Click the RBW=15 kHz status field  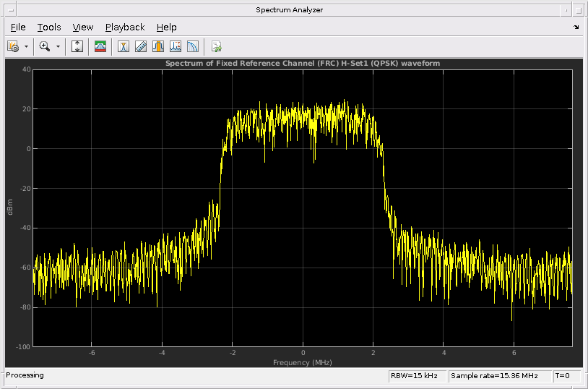click(x=416, y=376)
